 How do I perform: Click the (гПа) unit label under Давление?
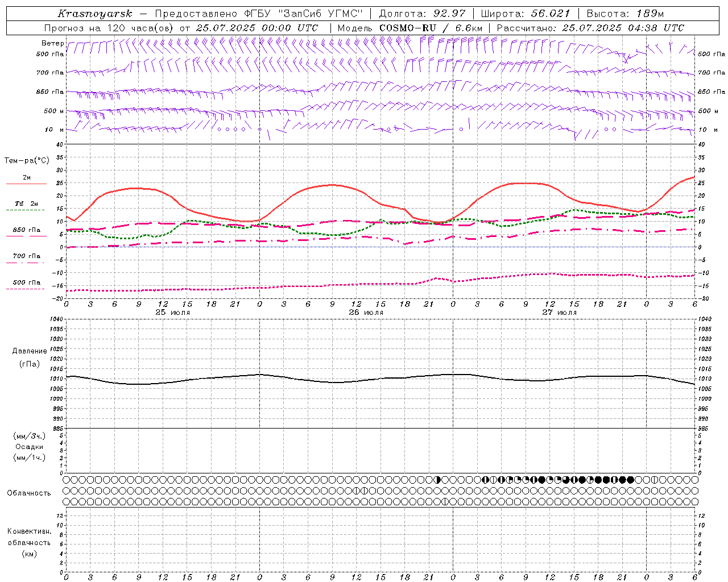[x=28, y=364]
